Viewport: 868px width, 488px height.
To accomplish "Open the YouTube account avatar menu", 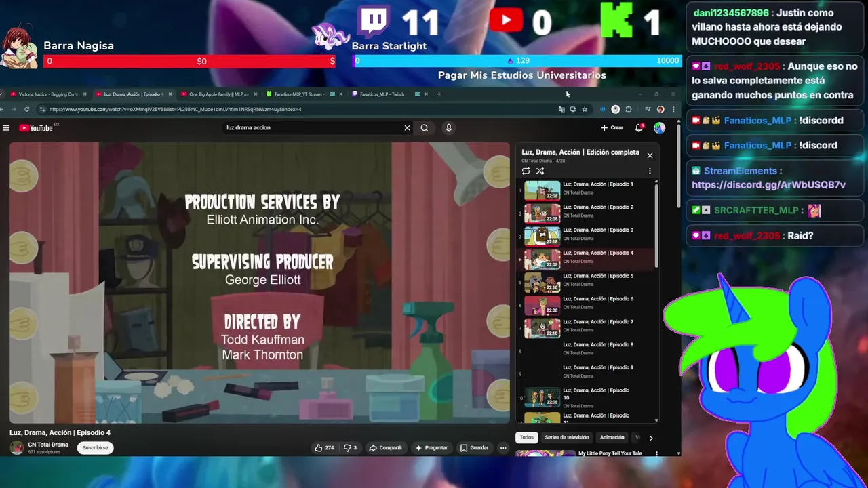I will (x=659, y=128).
